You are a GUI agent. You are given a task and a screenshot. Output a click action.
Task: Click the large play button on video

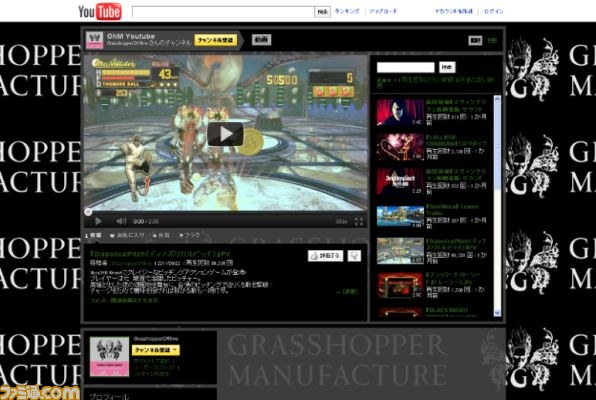pyautogui.click(x=225, y=134)
